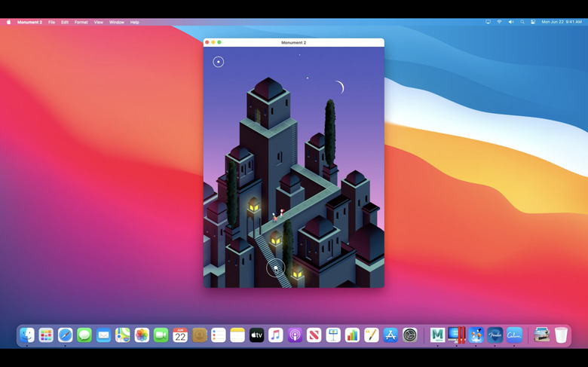Image resolution: width=588 pixels, height=367 pixels.
Task: Open the Format menu
Action: pos(81,22)
